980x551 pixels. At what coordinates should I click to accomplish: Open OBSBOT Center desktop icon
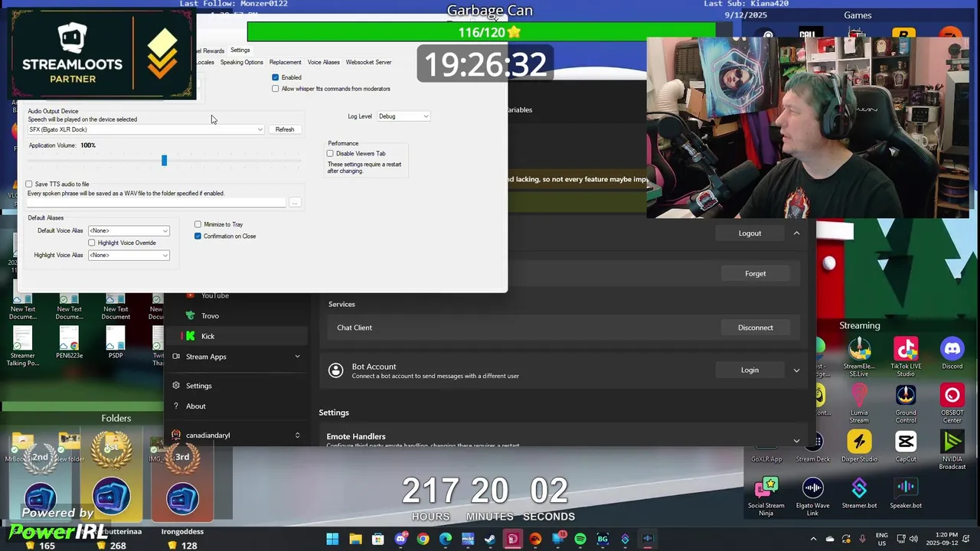tap(952, 403)
